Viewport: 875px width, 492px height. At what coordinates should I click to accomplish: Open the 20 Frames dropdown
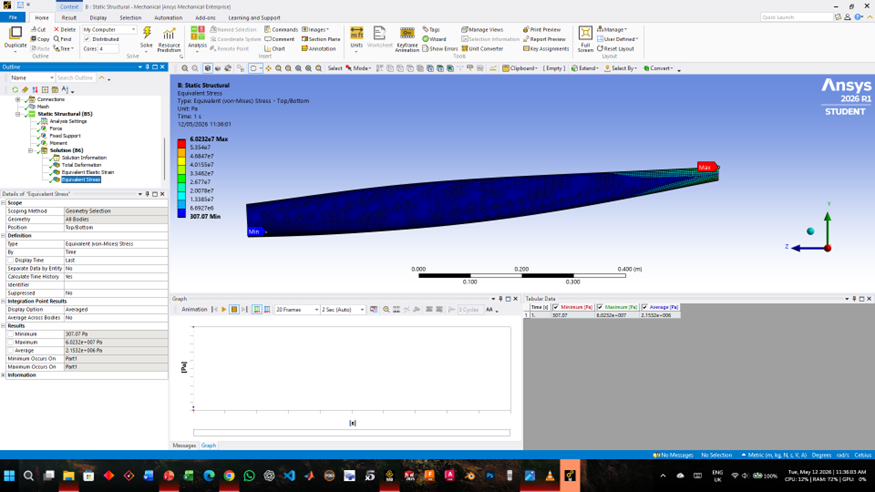tap(297, 310)
